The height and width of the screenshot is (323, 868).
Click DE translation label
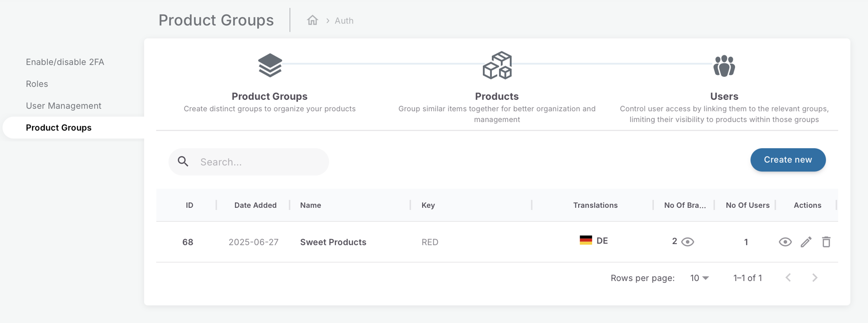(x=602, y=241)
